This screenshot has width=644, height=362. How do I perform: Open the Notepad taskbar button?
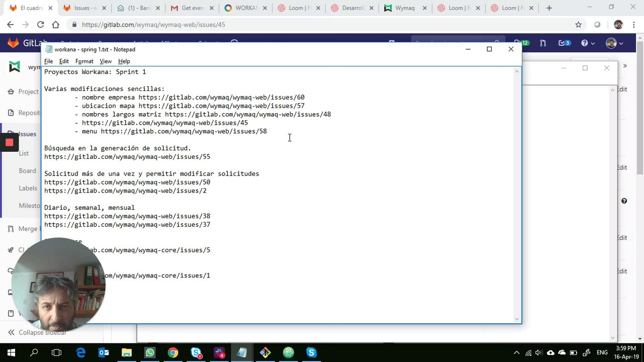tap(242, 352)
